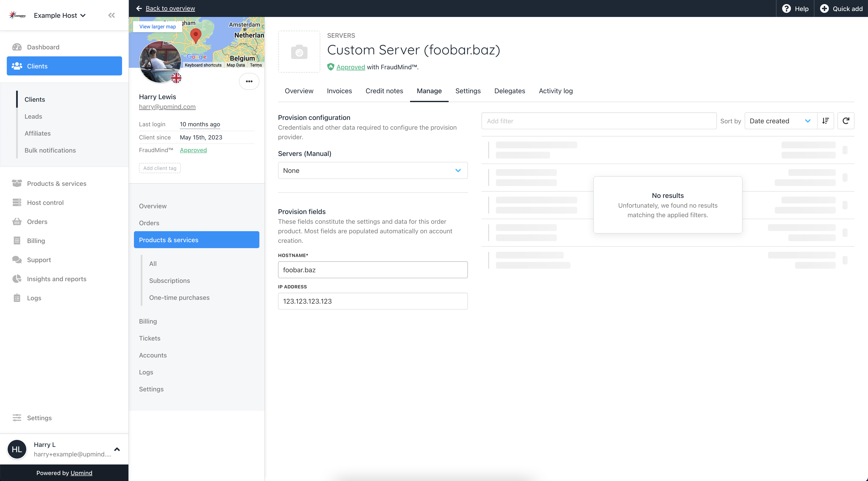Click the FraudMind™ shield approval icon
Viewport: 868px width, 481px height.
click(331, 67)
